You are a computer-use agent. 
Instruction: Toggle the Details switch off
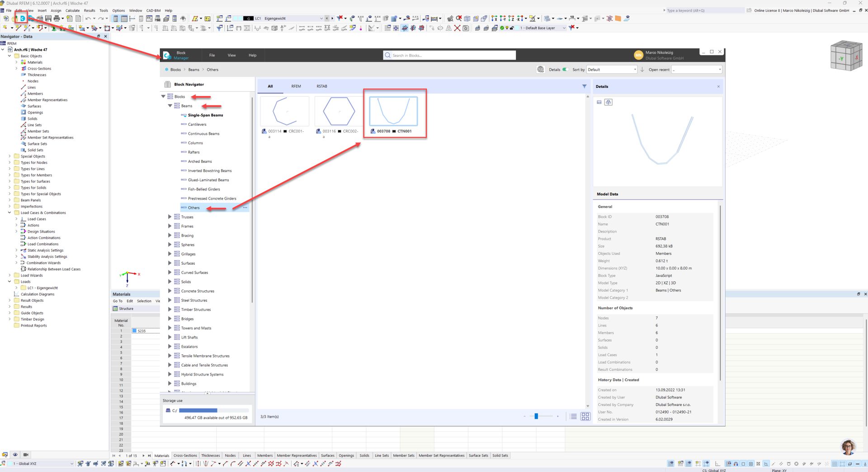[x=565, y=70]
